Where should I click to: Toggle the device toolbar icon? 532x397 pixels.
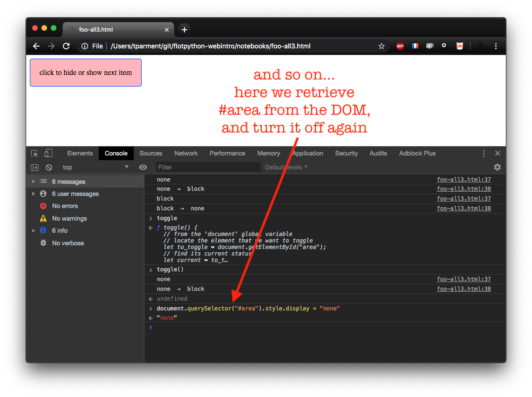[48, 153]
